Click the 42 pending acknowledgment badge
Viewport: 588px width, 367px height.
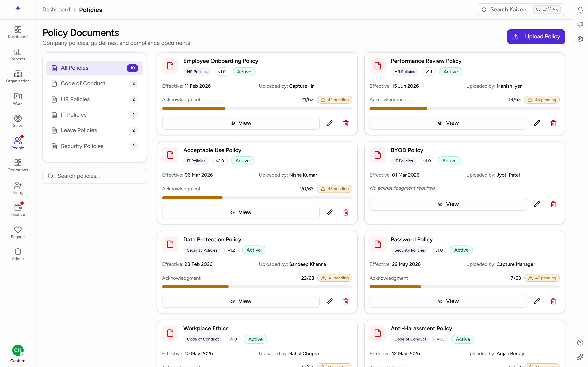click(335, 99)
